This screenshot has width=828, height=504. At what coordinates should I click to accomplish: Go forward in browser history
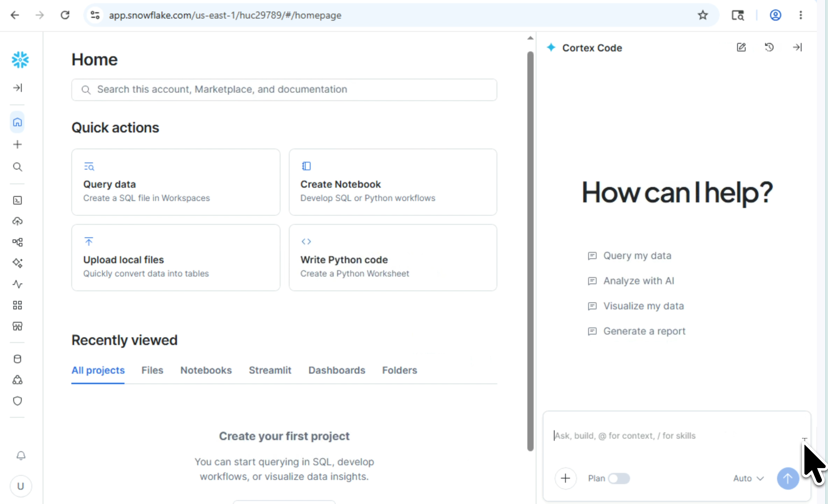point(40,15)
